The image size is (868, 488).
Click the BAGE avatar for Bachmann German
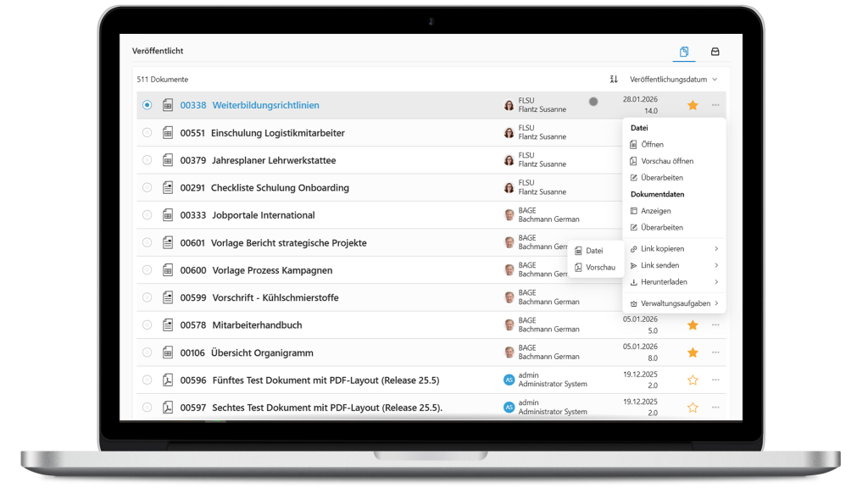(508, 214)
